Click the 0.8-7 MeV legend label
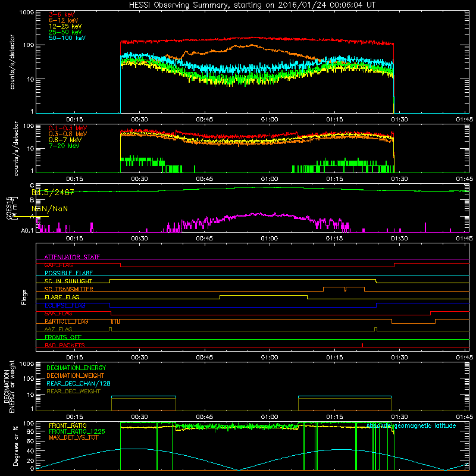476x476 pixels. [x=65, y=140]
